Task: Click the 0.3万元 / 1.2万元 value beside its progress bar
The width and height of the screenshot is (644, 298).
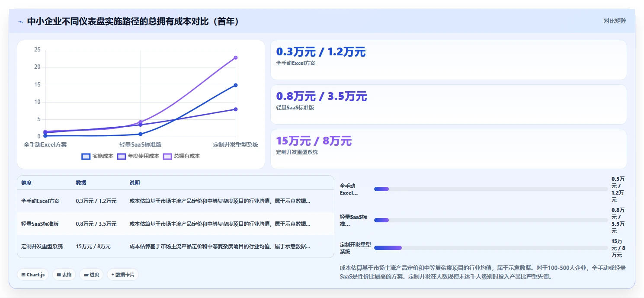Action: pos(618,189)
